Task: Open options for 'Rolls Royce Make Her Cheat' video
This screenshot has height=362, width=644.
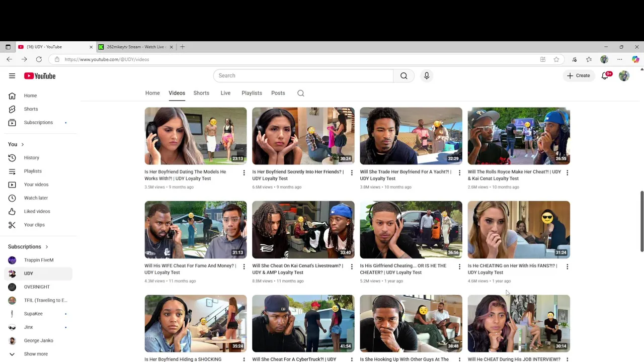Action: click(567, 172)
